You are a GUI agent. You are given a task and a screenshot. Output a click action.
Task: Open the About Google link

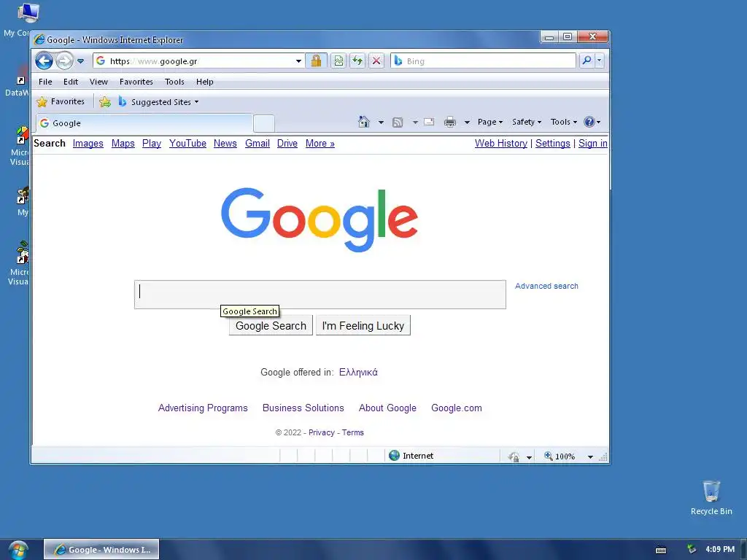[387, 408]
